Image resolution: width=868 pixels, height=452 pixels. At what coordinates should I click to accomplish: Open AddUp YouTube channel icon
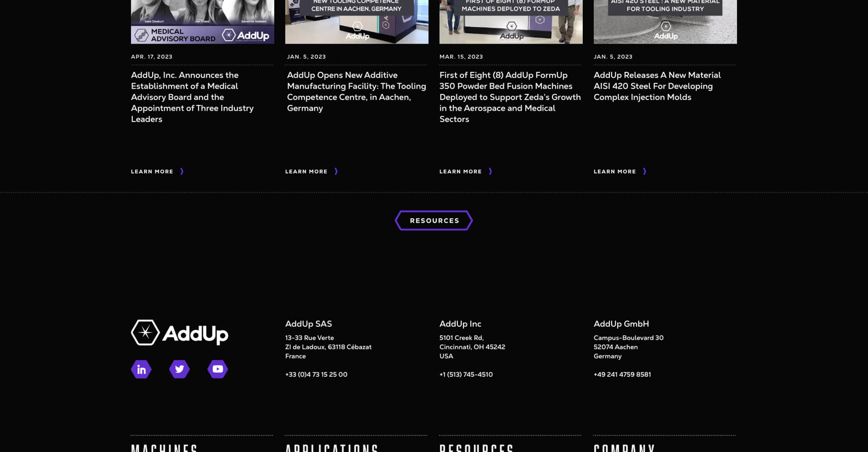[217, 369]
